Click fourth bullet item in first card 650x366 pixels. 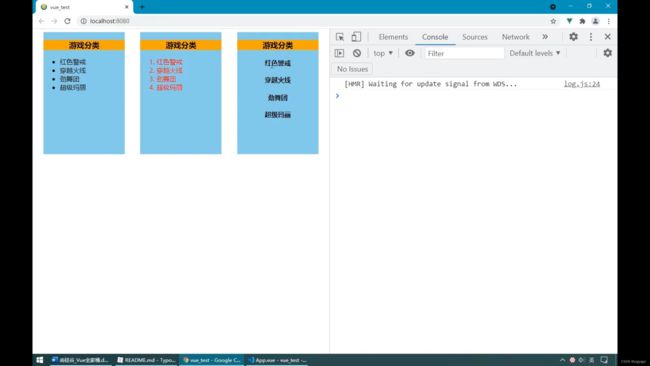pyautogui.click(x=73, y=87)
